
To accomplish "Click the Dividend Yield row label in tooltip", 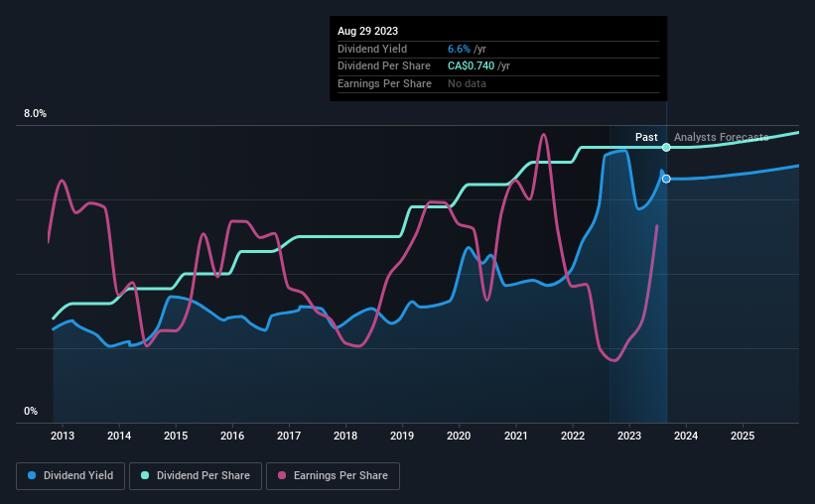I will click(x=372, y=49).
